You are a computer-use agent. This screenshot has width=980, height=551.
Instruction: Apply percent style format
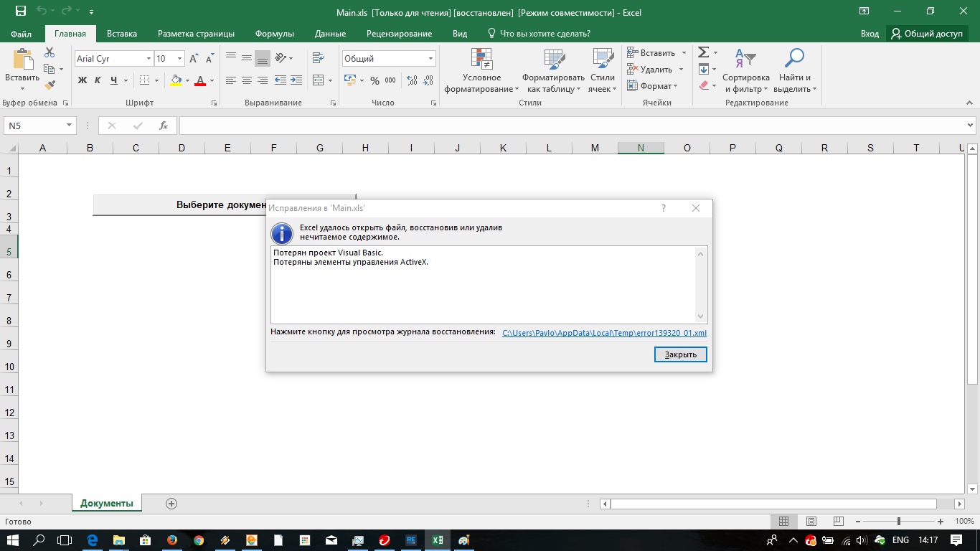(x=374, y=80)
